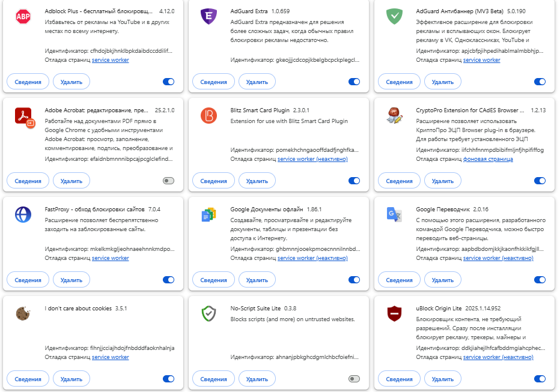Click the Blitz Smart Card Plugin icon
Image resolution: width=560 pixels, height=392 pixels.
click(208, 115)
